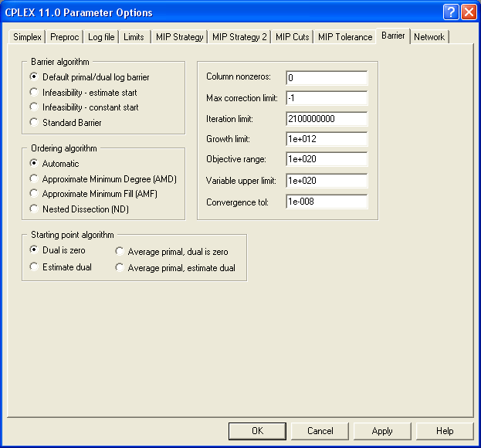
Task: Choose Approximate Minimum Degree (AMD) ordering
Action: (x=103, y=179)
